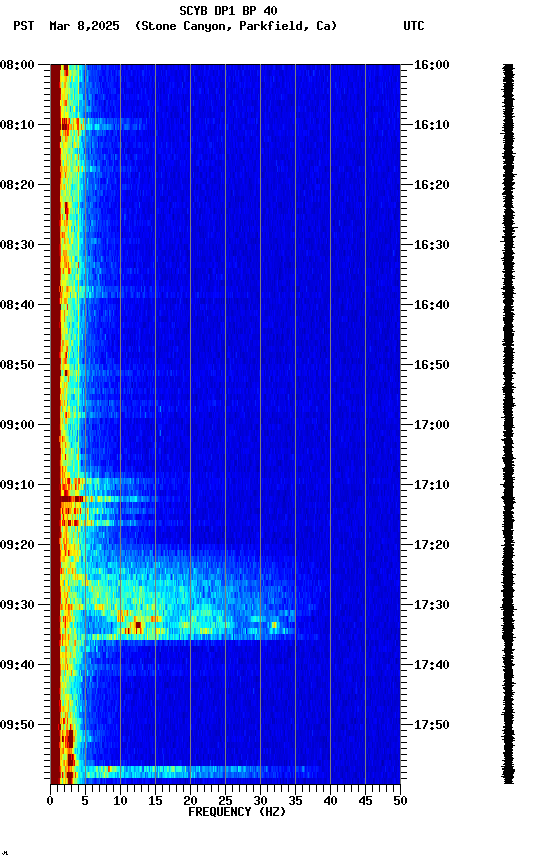Viewport: 552px width, 864px height.
Task: Click the 50 Hz frequency tick label
Action: [400, 802]
